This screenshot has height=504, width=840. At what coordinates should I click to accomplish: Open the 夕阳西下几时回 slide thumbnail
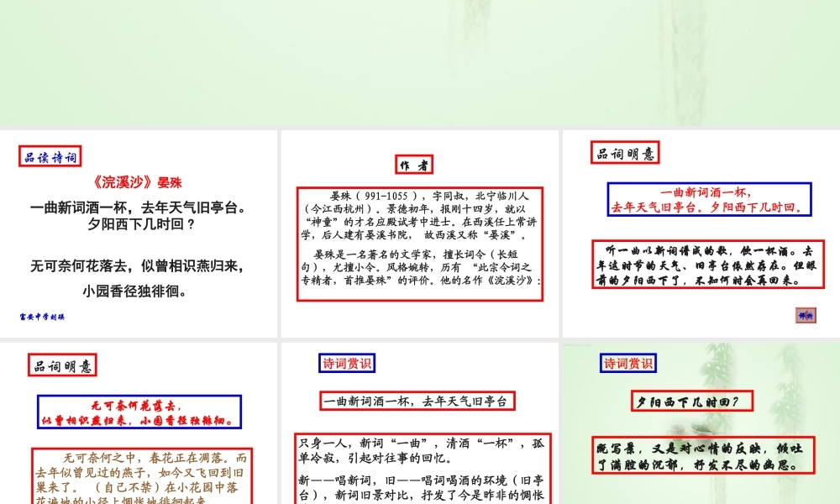tap(701, 423)
